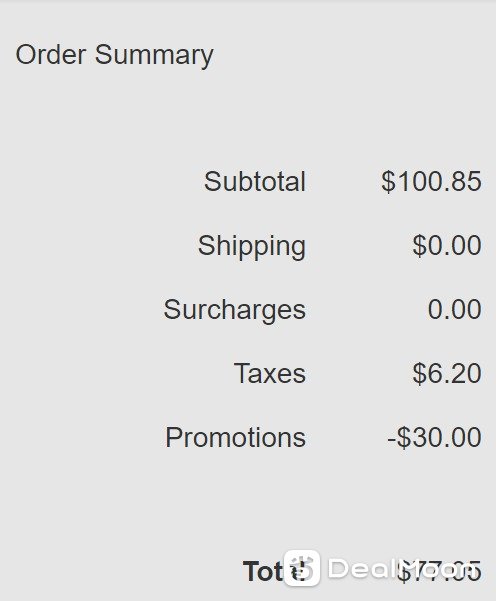Click the dollar sign in the subtotal
496x601 pixels.
tap(388, 181)
